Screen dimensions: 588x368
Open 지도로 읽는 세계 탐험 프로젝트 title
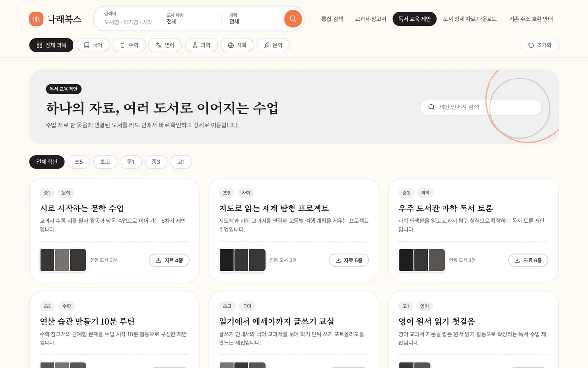click(x=274, y=208)
